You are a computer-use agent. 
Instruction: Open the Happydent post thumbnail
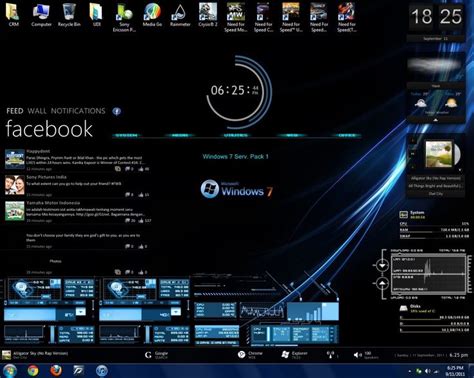[15, 159]
